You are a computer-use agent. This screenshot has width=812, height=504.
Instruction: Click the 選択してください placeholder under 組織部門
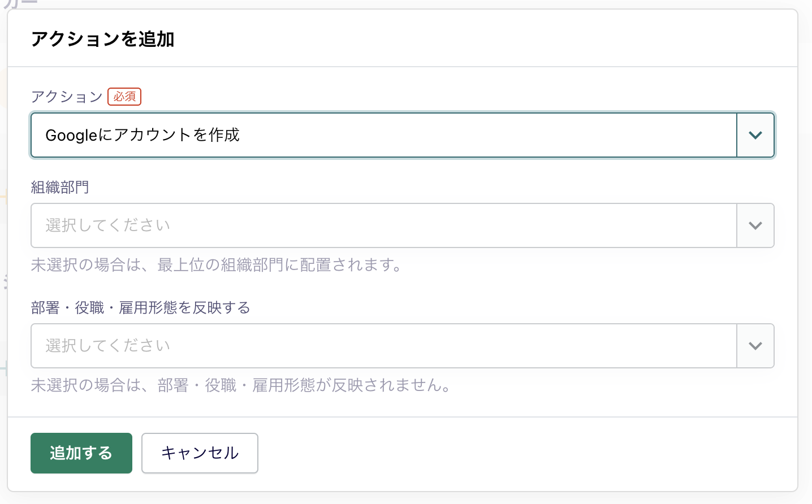tap(108, 225)
